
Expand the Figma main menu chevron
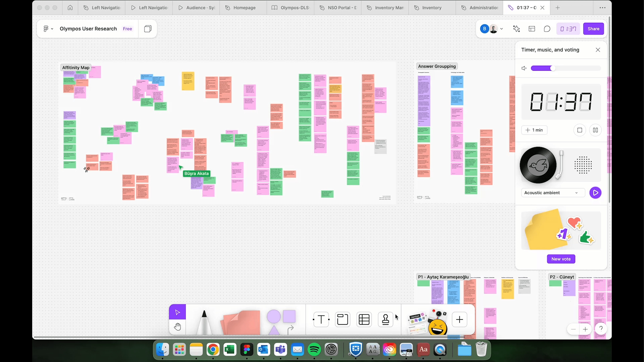[x=52, y=29]
